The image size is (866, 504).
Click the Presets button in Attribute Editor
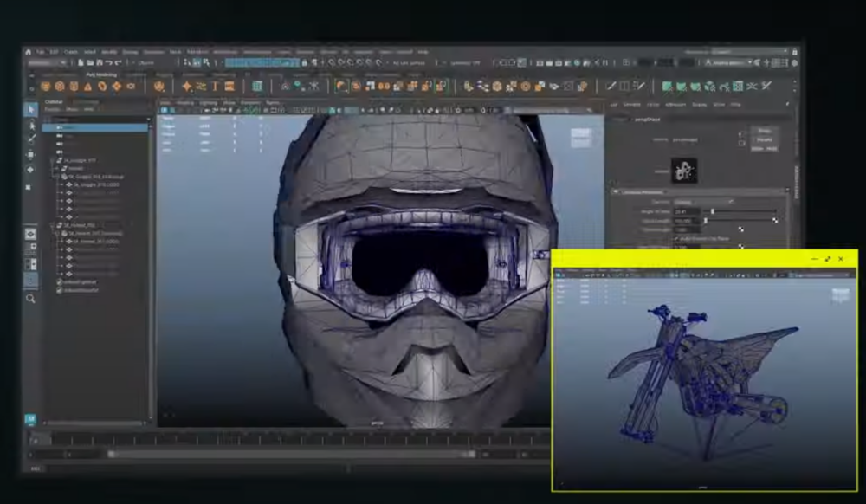[x=765, y=139]
